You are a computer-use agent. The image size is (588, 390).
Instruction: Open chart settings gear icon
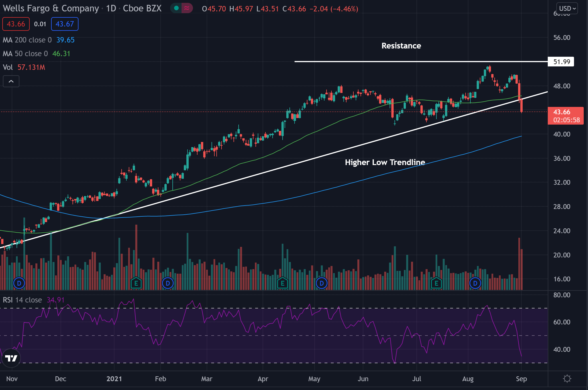567,379
